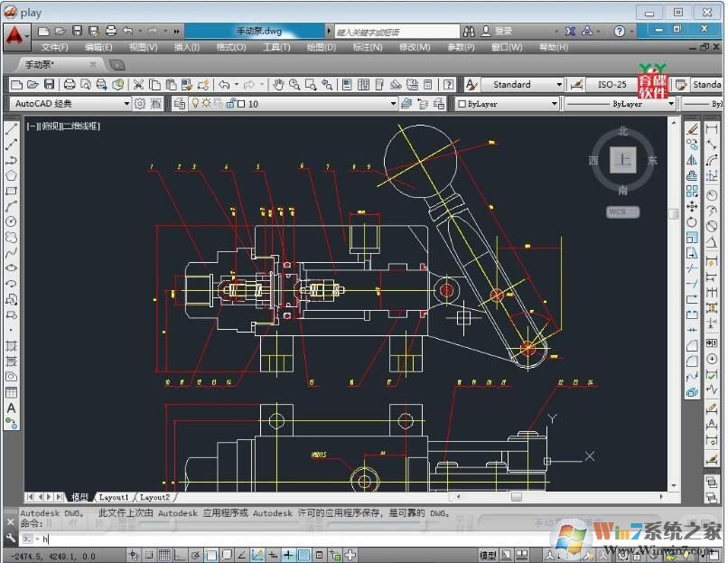Image resolution: width=728 pixels, height=563 pixels.
Task: Click the ByLayer color swatch
Action: 461,103
